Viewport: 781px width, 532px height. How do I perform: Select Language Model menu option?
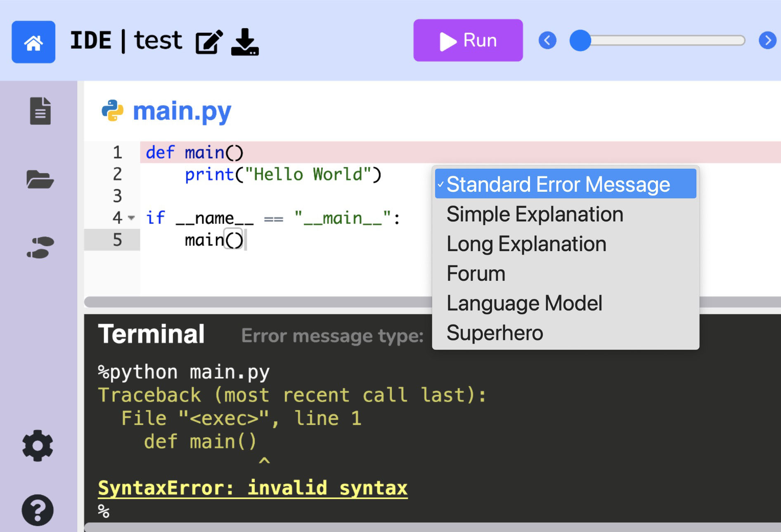point(524,303)
